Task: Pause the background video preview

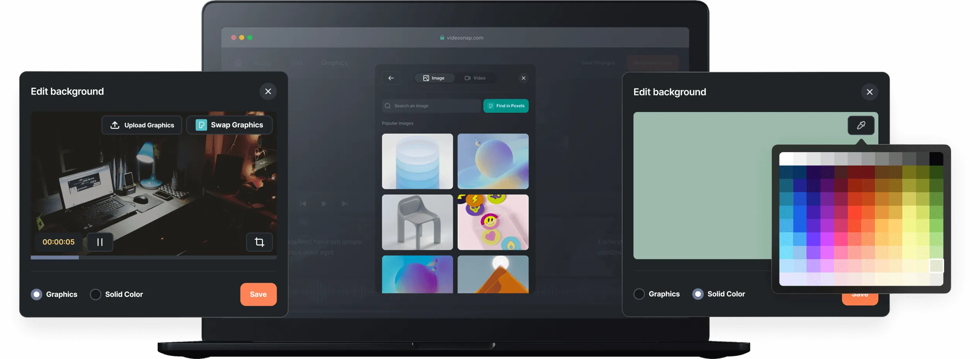Action: tap(100, 242)
